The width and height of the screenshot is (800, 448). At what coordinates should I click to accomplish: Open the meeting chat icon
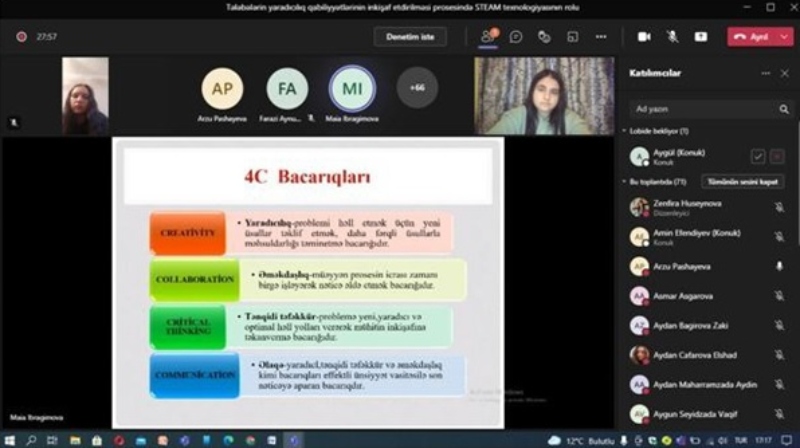coord(516,36)
